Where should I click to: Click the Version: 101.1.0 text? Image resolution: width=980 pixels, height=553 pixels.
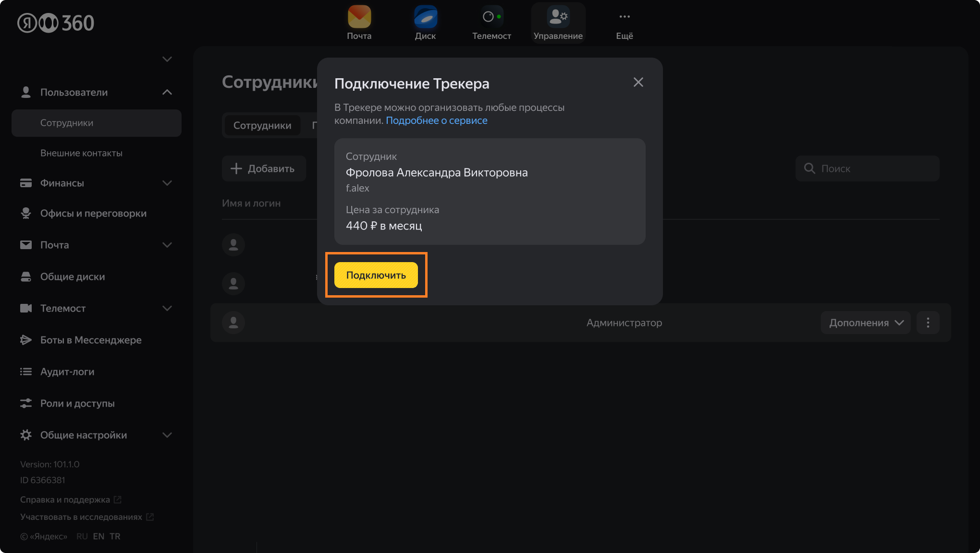point(50,464)
